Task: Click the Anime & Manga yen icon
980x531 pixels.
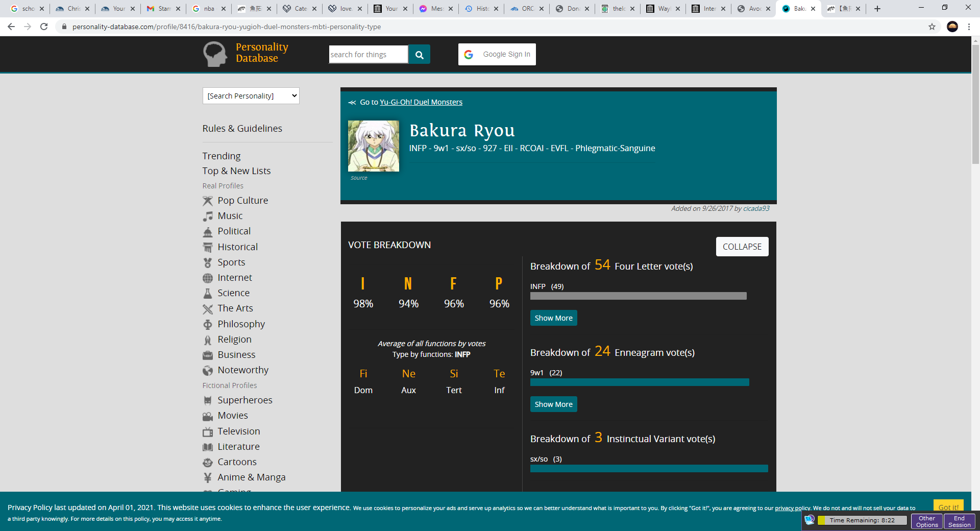Action: tap(208, 478)
